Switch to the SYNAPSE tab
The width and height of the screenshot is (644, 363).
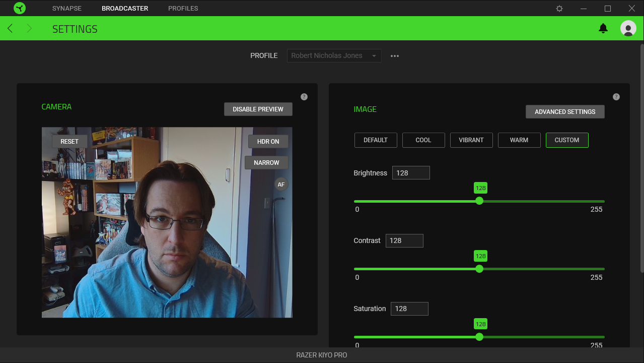coord(67,9)
